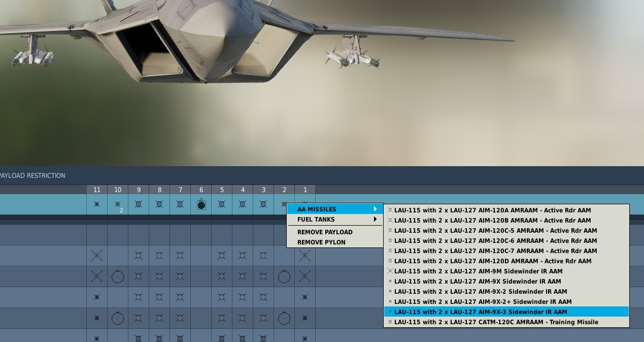The image size is (644, 342).
Task: Click the pylon column header 2
Action: [284, 190]
